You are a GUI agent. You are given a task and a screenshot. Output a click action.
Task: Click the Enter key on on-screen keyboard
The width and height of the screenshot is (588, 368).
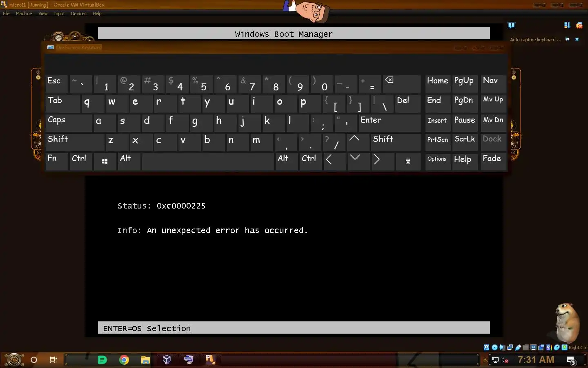[389, 123]
